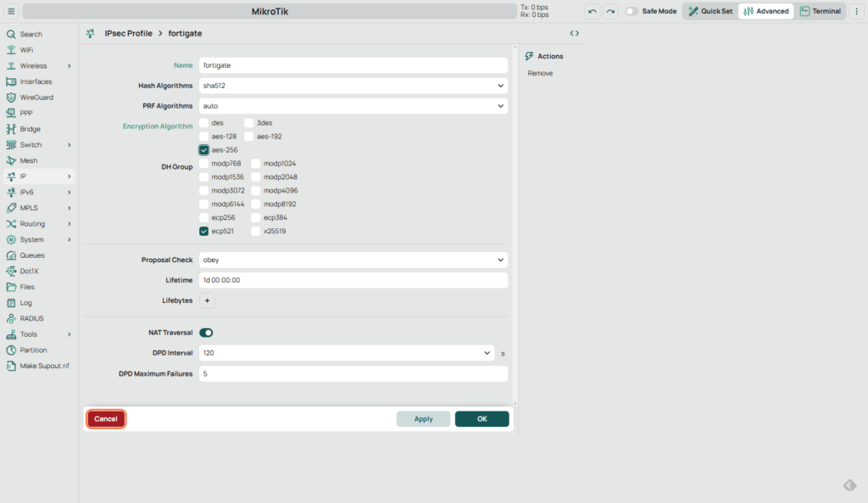Open the PRF Algorithms dropdown
Viewport: 868px width, 503px height.
353,106
